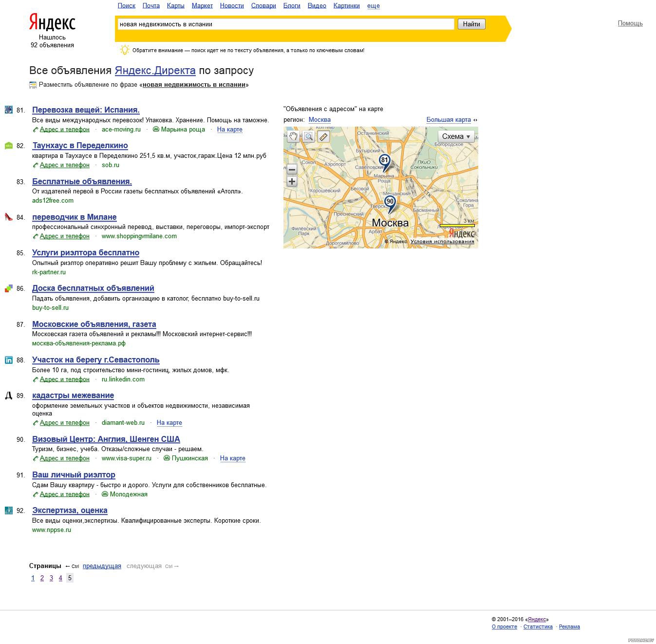Zoom out the map with minus button

point(292,170)
